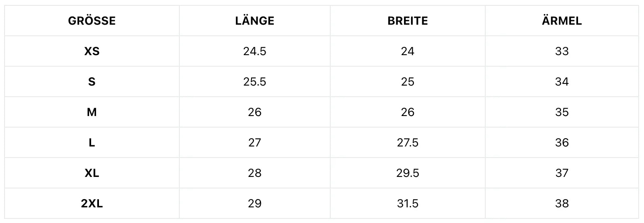The height and width of the screenshot is (223, 644).
Task: Click the 31.5 width cell for 2XL
Action: [408, 204]
